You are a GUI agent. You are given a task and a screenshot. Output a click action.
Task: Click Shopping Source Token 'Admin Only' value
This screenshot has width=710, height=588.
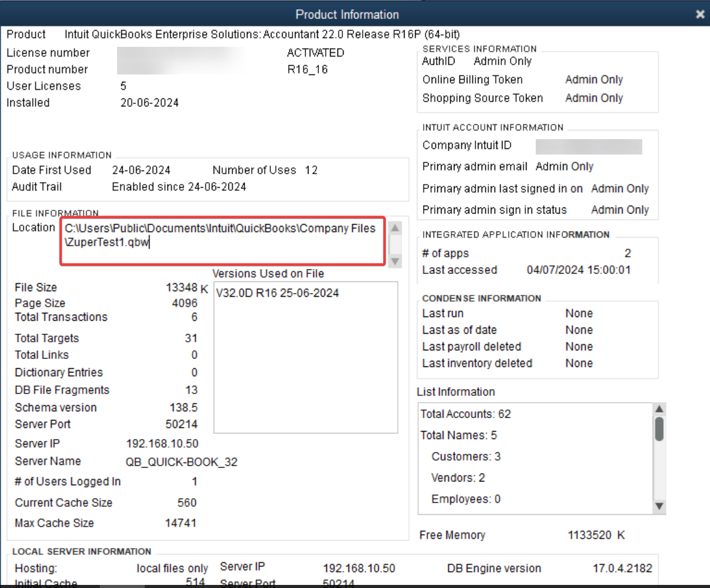(594, 99)
